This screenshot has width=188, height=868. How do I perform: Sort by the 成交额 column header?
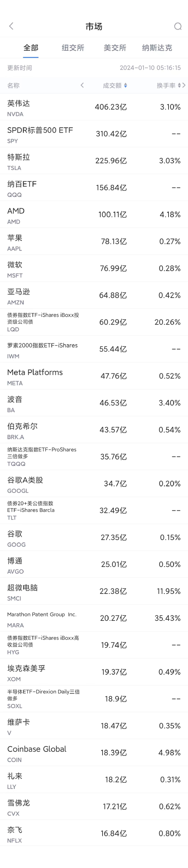[x=112, y=86]
